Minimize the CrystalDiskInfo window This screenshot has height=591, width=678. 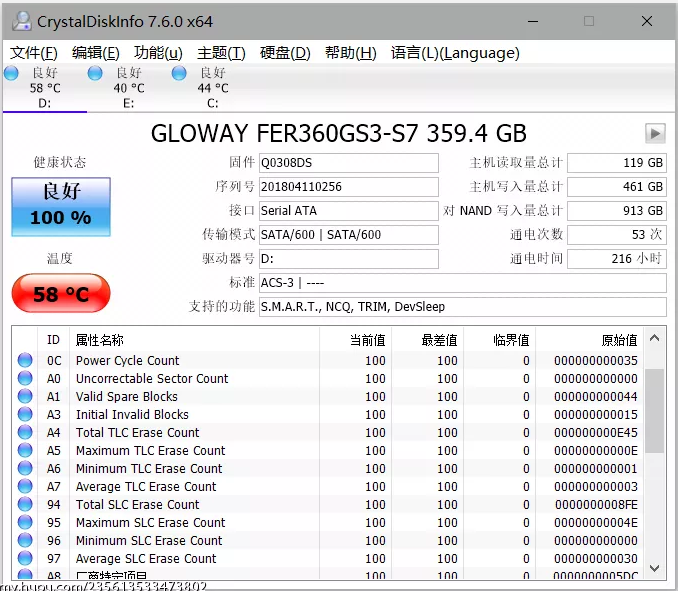(x=533, y=21)
